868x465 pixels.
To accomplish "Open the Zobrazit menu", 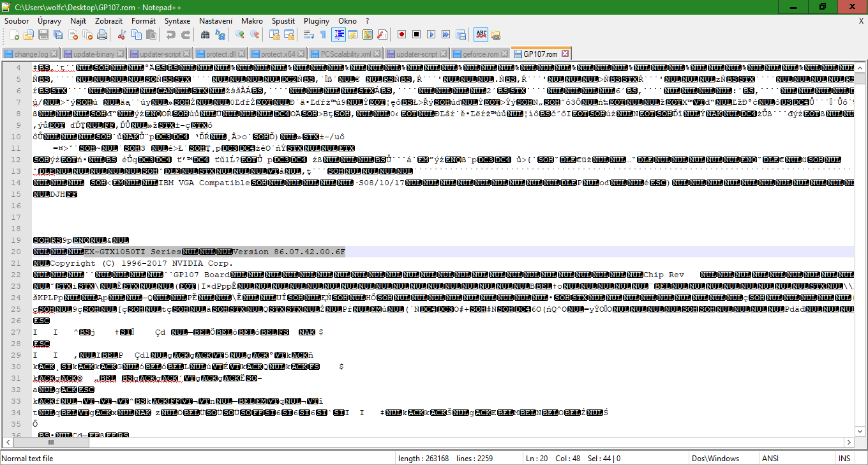I will (108, 21).
